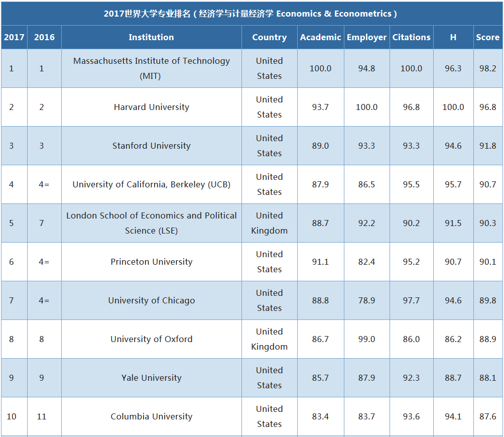This screenshot has width=504, height=437.
Task: Click MIT's H value 96.3
Action: tap(453, 68)
